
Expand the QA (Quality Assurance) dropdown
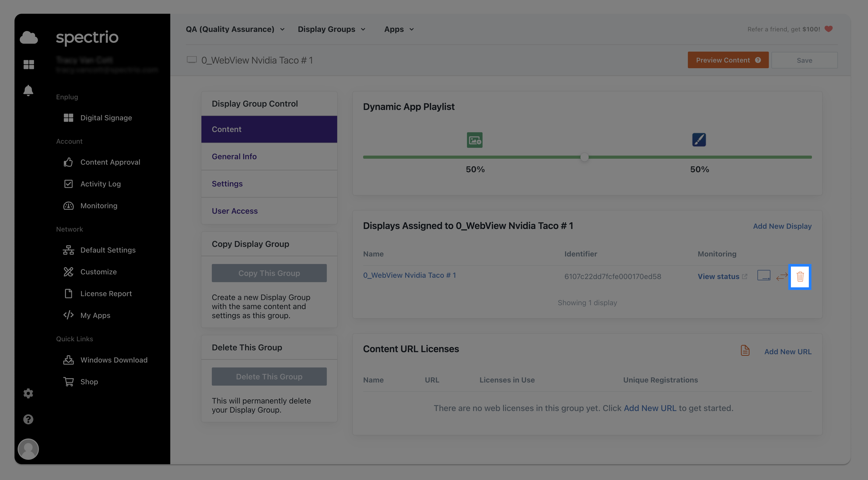point(235,29)
